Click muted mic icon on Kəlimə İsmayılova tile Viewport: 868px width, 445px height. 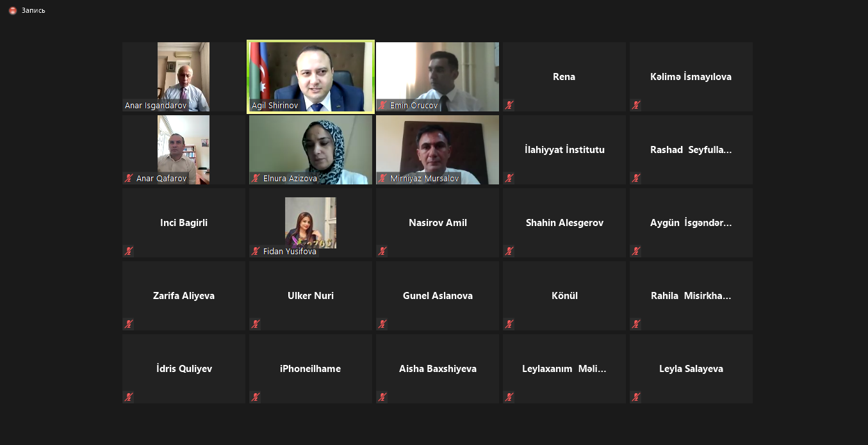tap(636, 105)
